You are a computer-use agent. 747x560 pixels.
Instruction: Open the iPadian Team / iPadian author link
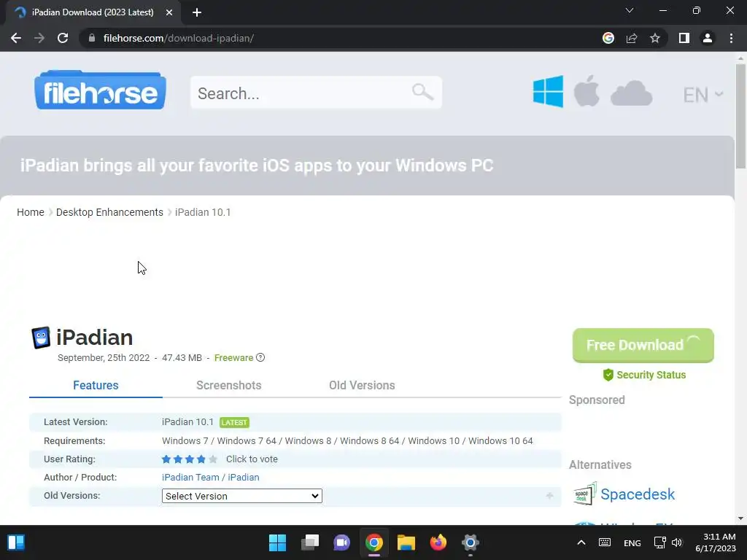pyautogui.click(x=211, y=477)
